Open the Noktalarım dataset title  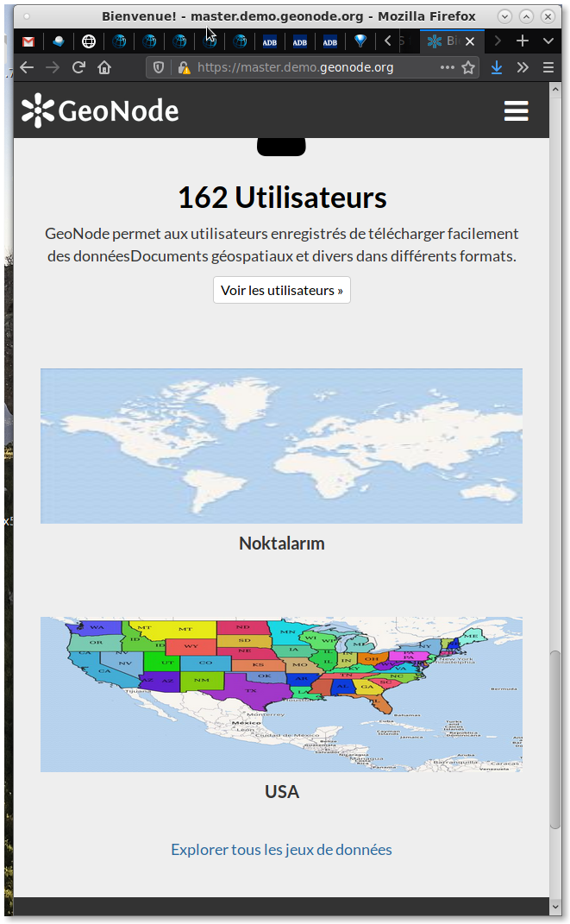[x=281, y=544]
